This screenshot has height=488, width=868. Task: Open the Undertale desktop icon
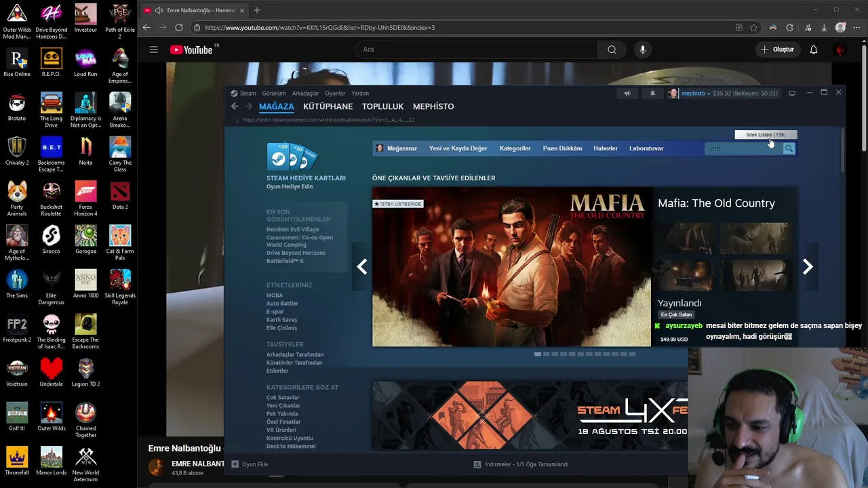[x=51, y=372]
